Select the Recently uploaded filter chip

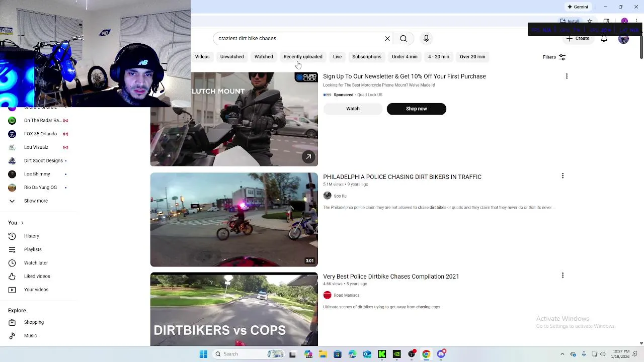click(303, 57)
